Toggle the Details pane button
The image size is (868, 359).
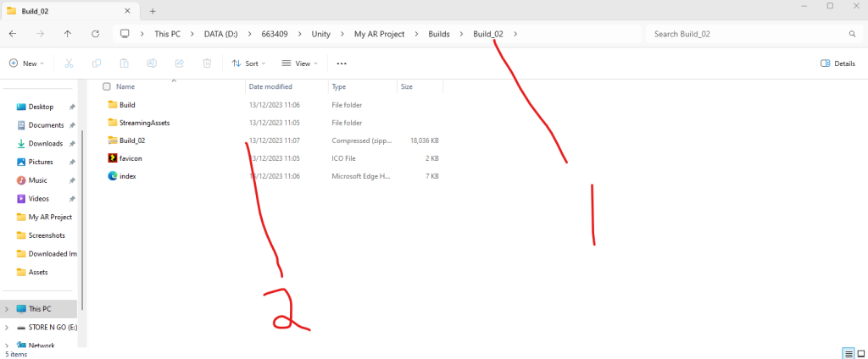coord(837,64)
